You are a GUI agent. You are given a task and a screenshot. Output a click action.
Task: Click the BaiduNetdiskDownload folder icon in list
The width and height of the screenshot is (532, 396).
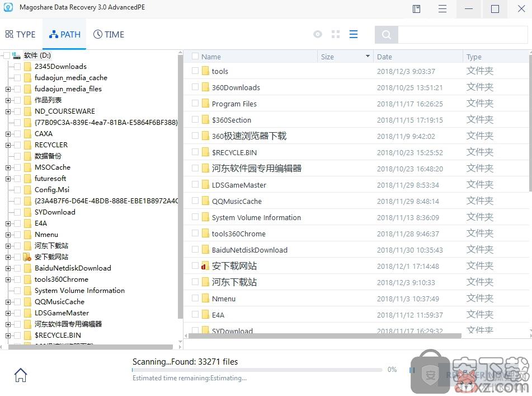pos(205,250)
